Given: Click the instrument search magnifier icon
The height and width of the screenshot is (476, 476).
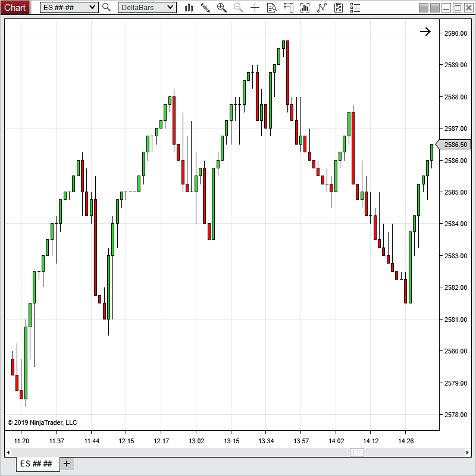Looking at the screenshot, I should 107,7.
